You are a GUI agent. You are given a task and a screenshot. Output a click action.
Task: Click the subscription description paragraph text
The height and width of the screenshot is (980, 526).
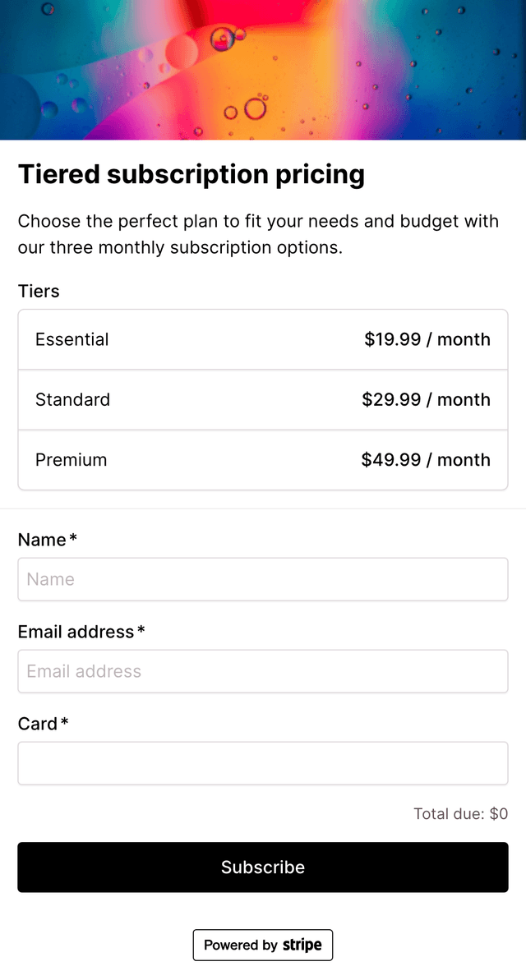coord(258,234)
